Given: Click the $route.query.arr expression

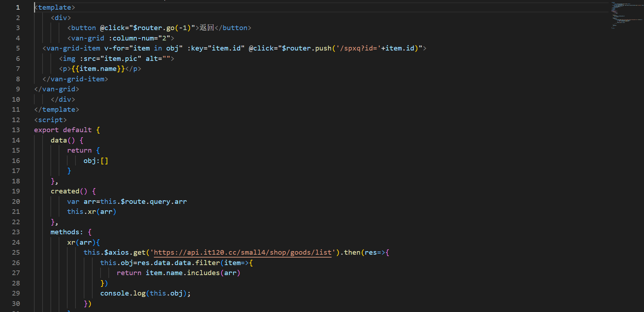Looking at the screenshot, I should [x=154, y=202].
